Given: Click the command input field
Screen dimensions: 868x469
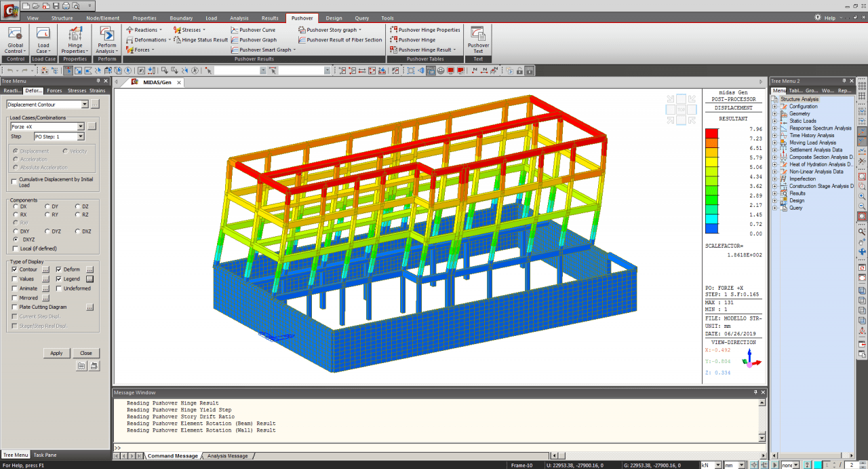Looking at the screenshot, I should [x=434, y=448].
